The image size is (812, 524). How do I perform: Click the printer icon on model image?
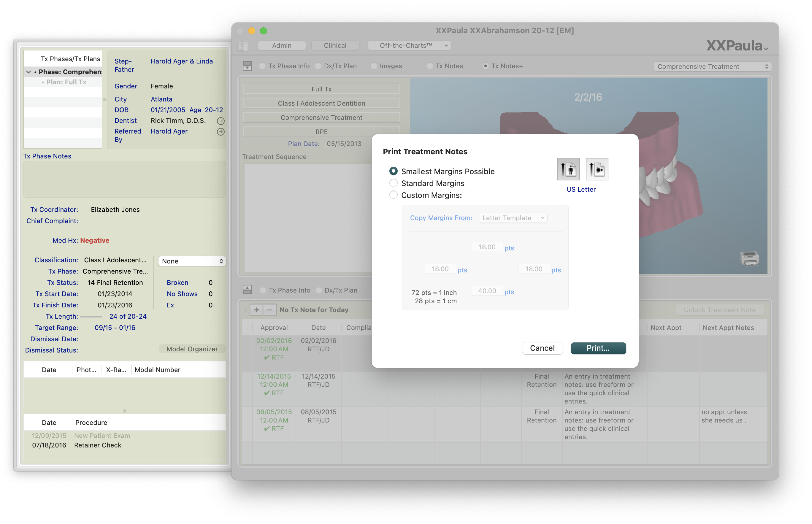click(x=749, y=259)
